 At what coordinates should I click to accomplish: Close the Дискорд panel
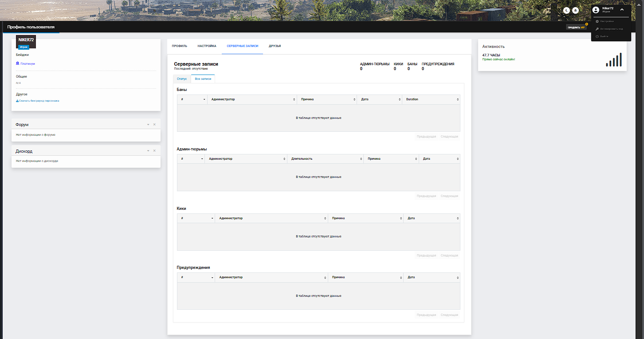click(x=154, y=151)
